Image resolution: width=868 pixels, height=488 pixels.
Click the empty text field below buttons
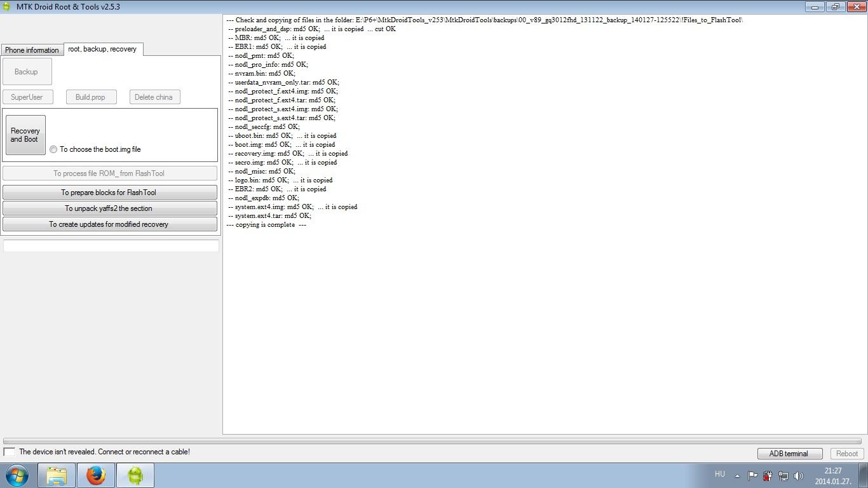111,246
